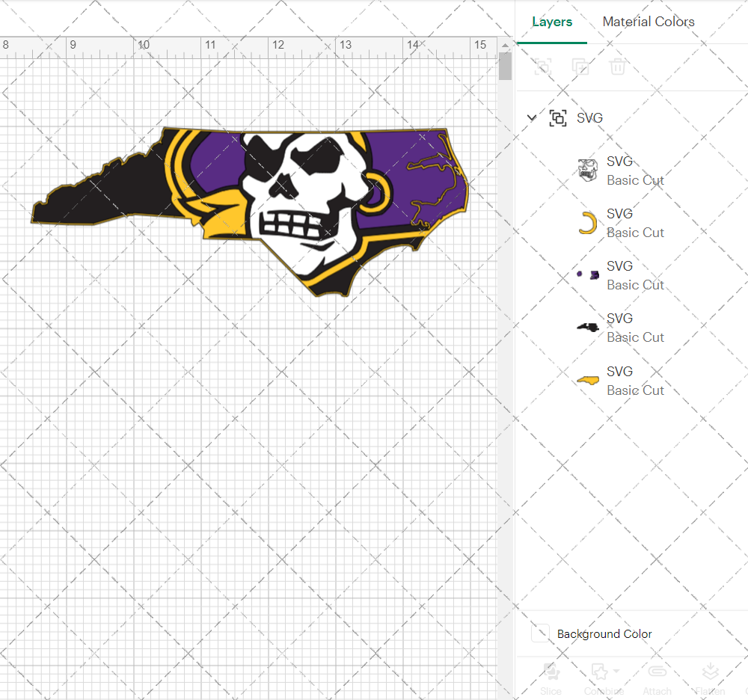Screen dimensions: 748x700
Task: Click the Flatten tool icon
Action: pyautogui.click(x=711, y=672)
